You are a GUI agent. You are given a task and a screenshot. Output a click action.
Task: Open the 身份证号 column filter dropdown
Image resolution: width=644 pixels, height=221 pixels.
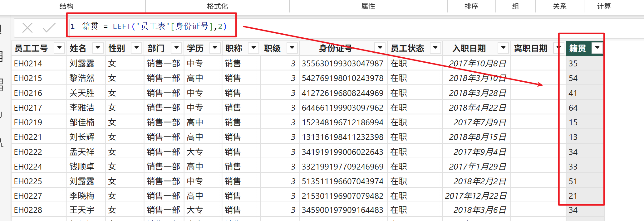(x=380, y=48)
